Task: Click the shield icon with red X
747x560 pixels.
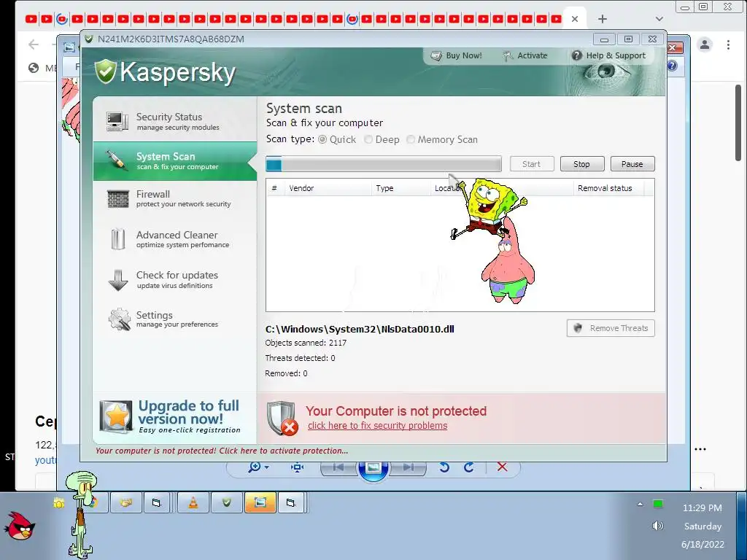Action: tap(282, 418)
